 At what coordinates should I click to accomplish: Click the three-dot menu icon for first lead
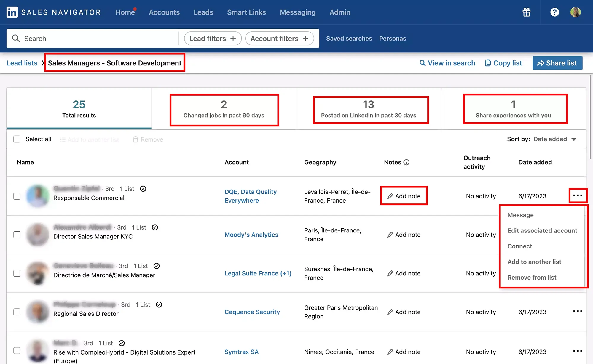click(577, 195)
